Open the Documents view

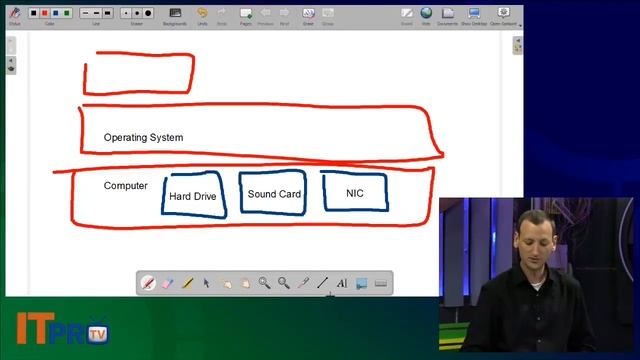click(447, 16)
